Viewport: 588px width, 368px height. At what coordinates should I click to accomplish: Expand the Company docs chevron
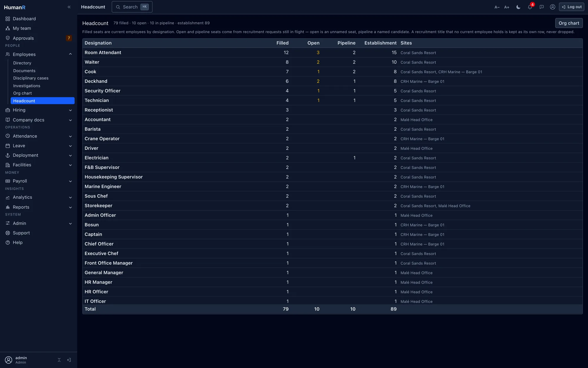(70, 120)
